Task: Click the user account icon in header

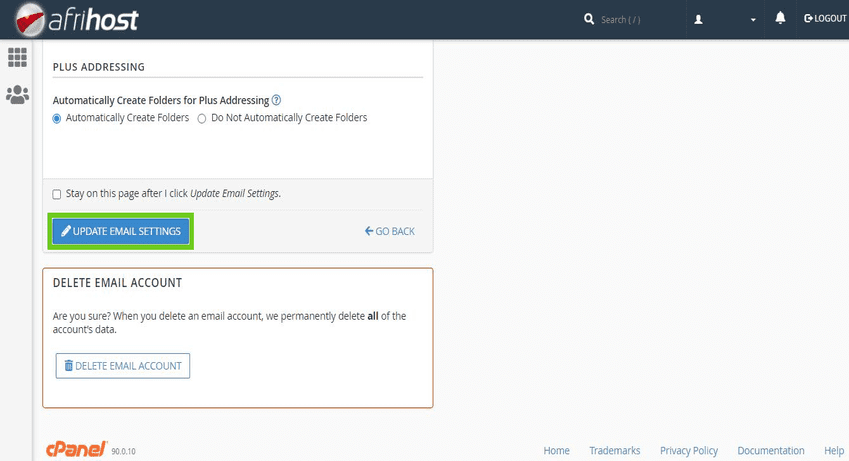Action: (698, 19)
